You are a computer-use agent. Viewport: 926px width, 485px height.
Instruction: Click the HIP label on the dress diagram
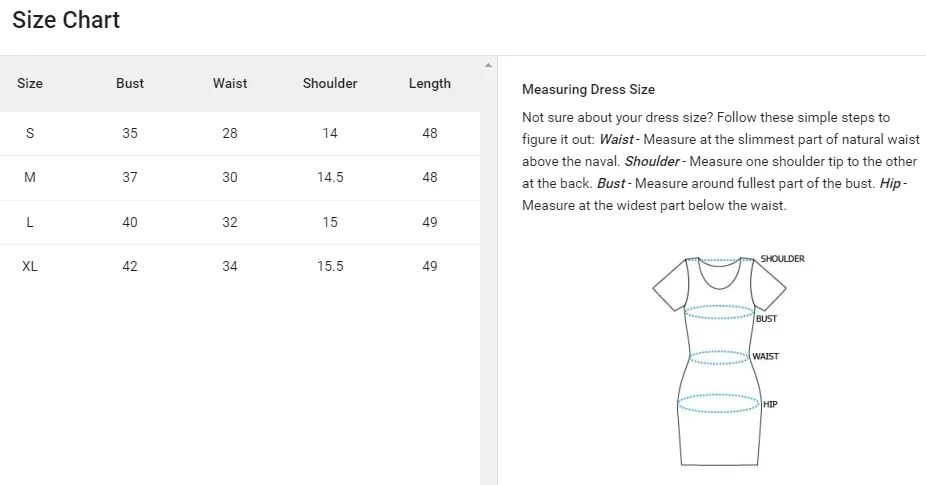point(769,404)
